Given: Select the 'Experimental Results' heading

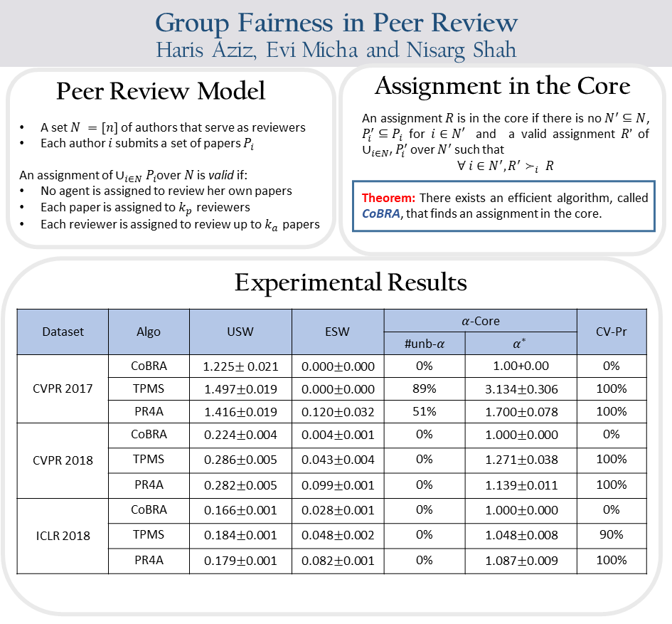Looking at the screenshot, I should point(351,282).
